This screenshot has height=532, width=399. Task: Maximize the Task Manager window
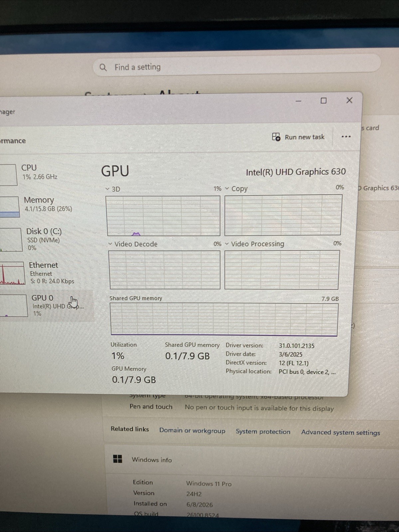coord(323,100)
